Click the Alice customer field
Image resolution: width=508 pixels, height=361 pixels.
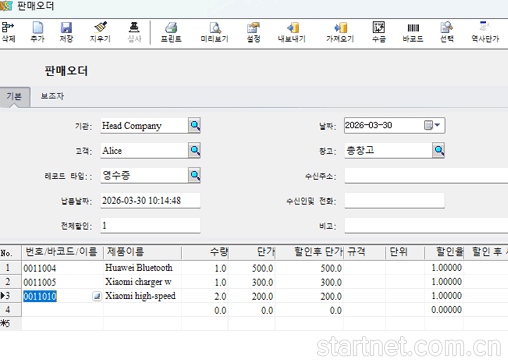[144, 151]
